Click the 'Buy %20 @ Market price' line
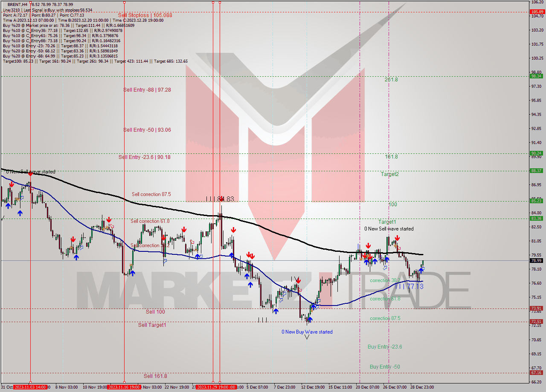 (x=69, y=25)
